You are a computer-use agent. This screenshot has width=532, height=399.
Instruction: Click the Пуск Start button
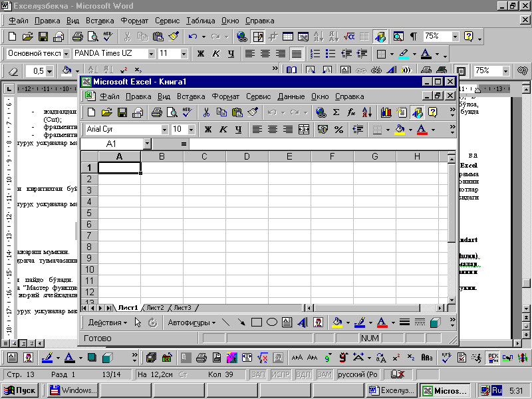(20, 390)
